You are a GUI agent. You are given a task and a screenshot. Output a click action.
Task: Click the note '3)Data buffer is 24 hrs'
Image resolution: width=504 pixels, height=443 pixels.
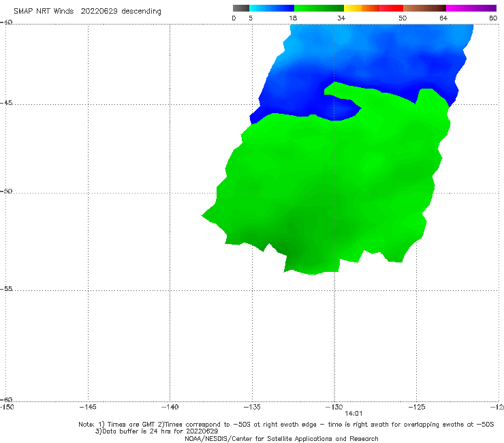pos(157,431)
